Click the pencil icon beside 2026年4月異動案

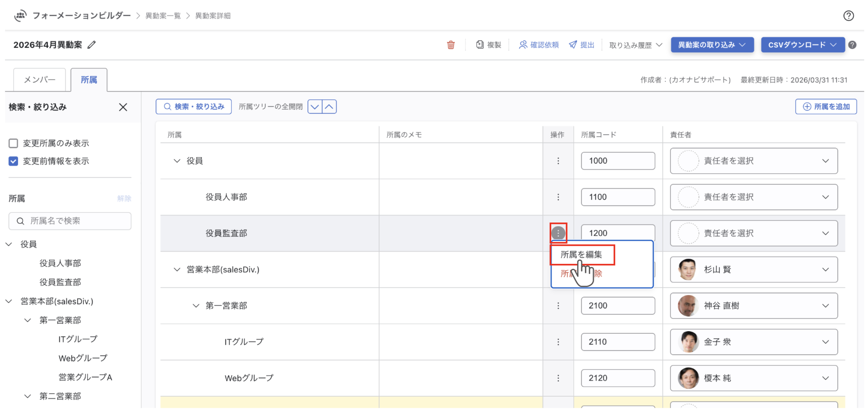click(91, 45)
